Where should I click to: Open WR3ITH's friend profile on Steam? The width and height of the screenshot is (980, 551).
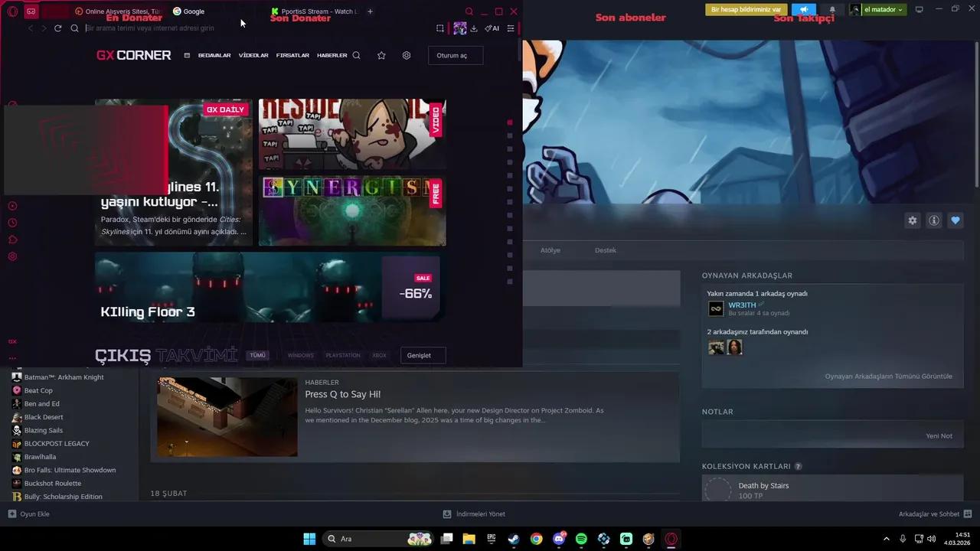click(742, 305)
